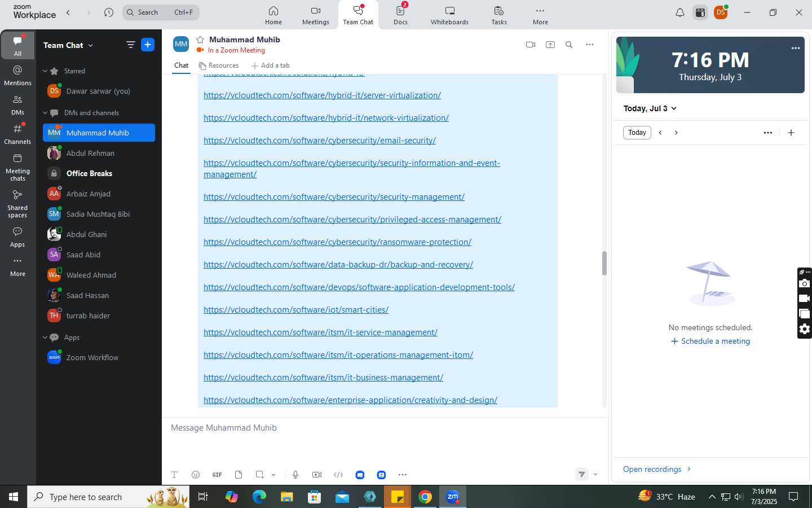Click the Today button in calendar
Image resolution: width=812 pixels, height=508 pixels.
637,133
